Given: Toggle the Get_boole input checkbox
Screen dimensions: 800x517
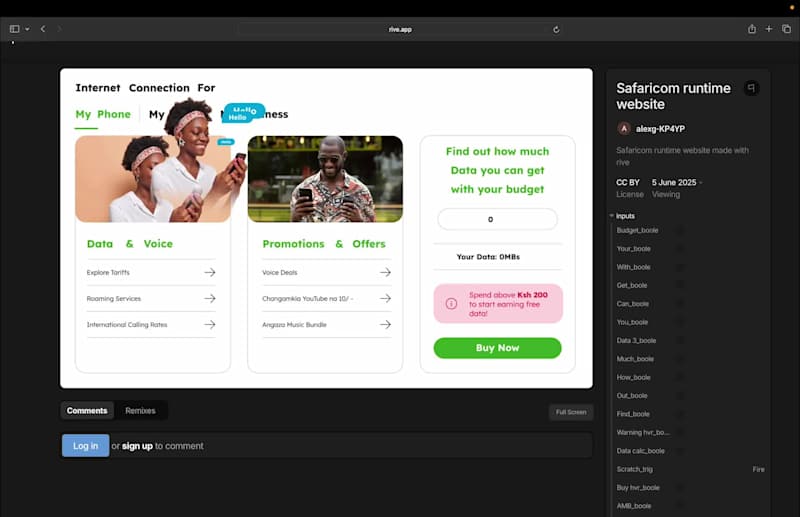Looking at the screenshot, I should 680,286.
